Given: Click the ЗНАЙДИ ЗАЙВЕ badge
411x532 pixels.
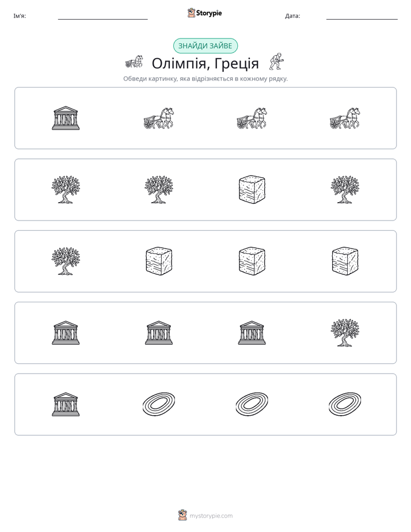Looking at the screenshot, I should (x=205, y=46).
